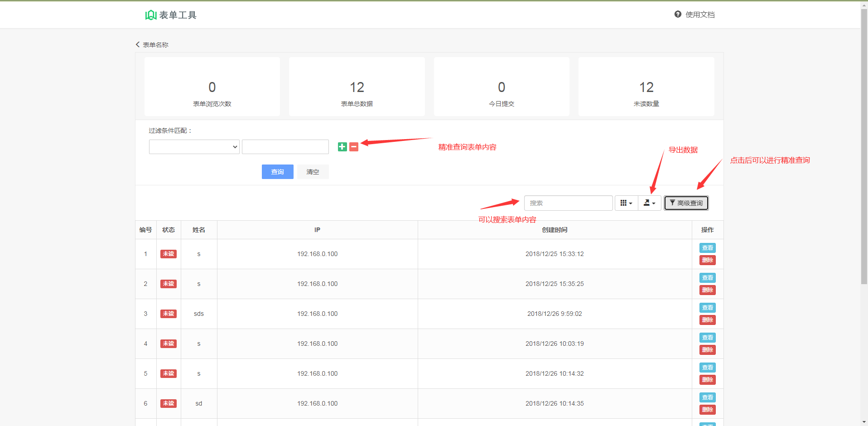868x426 pixels.
Task: Click 删除 for row 3
Action: pos(707,320)
